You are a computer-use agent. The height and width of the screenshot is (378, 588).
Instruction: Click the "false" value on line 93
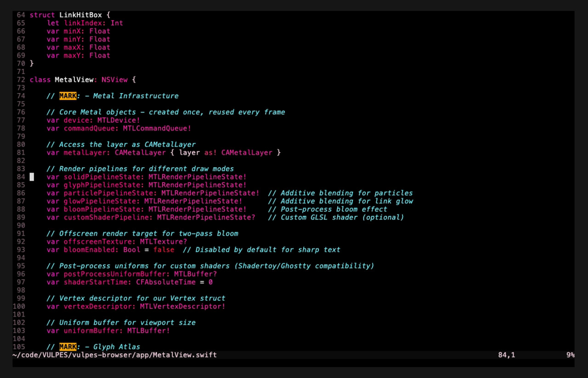[x=164, y=250]
